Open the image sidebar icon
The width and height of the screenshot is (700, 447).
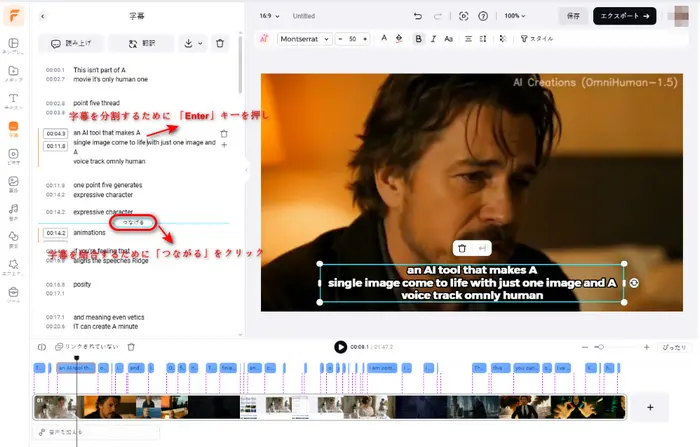point(13,184)
